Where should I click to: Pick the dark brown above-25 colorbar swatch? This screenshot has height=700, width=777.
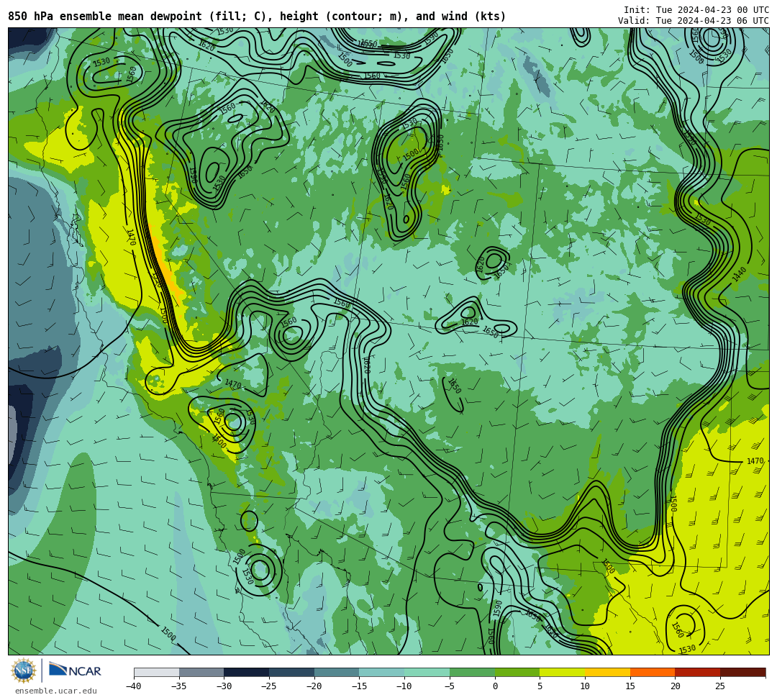(742, 672)
